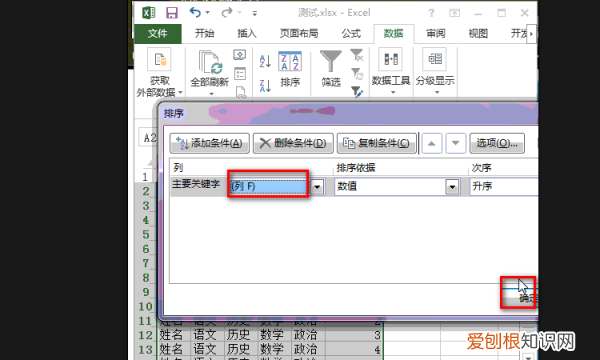
Task: Click the Save icon in the quick access toolbar
Action: tap(171, 13)
